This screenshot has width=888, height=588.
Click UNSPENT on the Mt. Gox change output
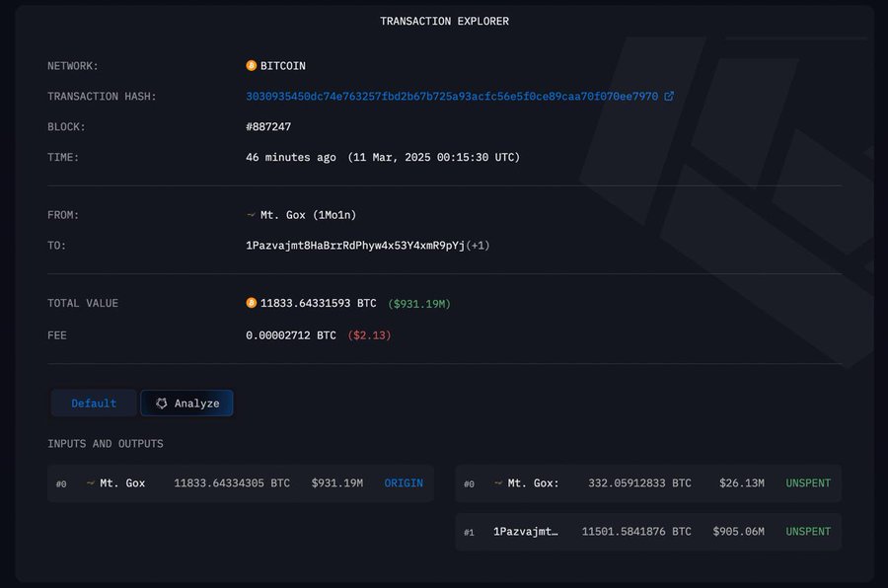tap(807, 483)
